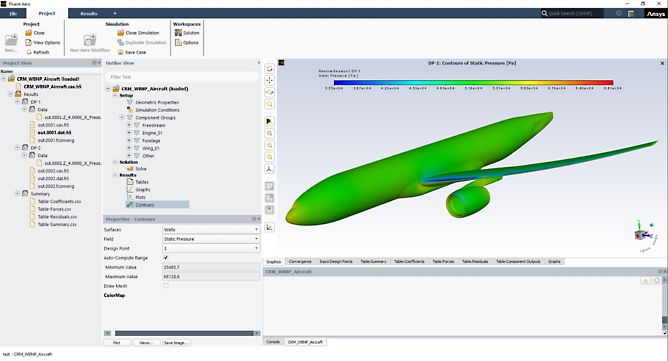Open workspace Options in the ribbon
Screen dimensions: 668x361
point(187,43)
